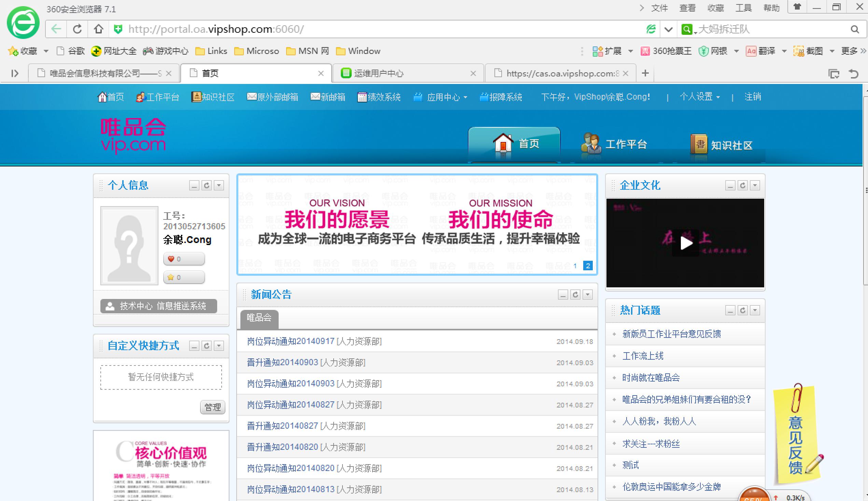Switch banner to slide 1
Viewport: 868px width, 501px height.
click(575, 266)
